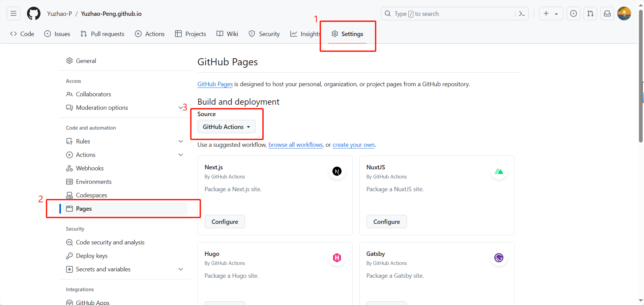The height and width of the screenshot is (305, 644).
Task: Expand the Secrets and variables chevron
Action: pos(181,269)
